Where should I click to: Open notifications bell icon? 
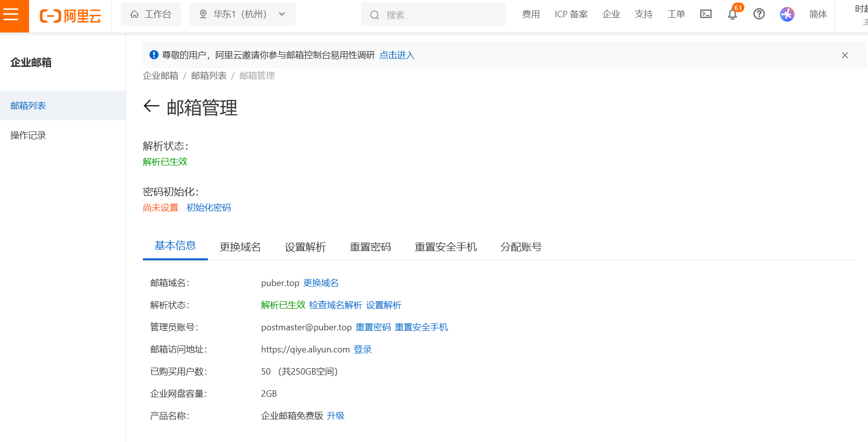(x=733, y=14)
